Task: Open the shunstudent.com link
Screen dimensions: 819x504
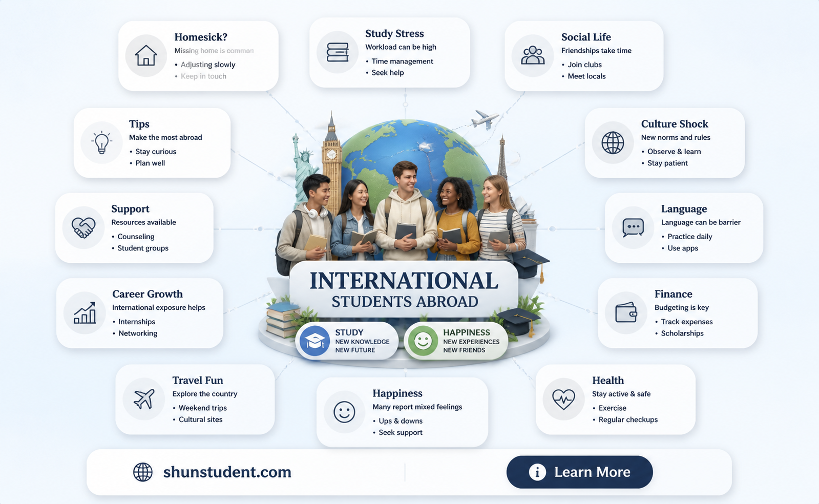Action: point(227,472)
